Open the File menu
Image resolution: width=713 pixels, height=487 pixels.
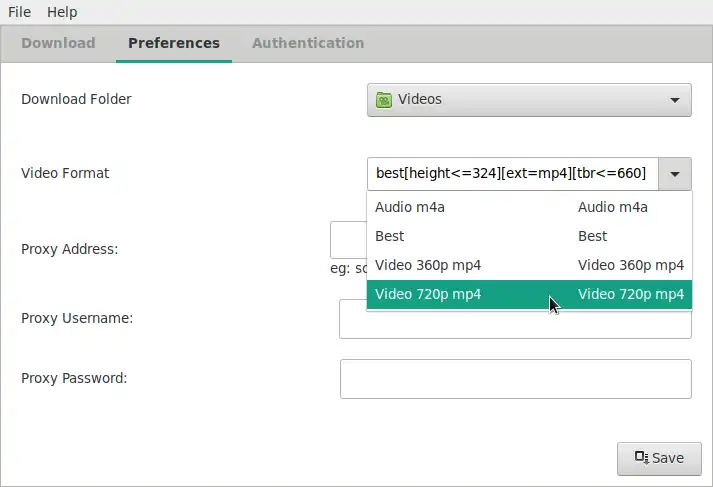(x=19, y=12)
